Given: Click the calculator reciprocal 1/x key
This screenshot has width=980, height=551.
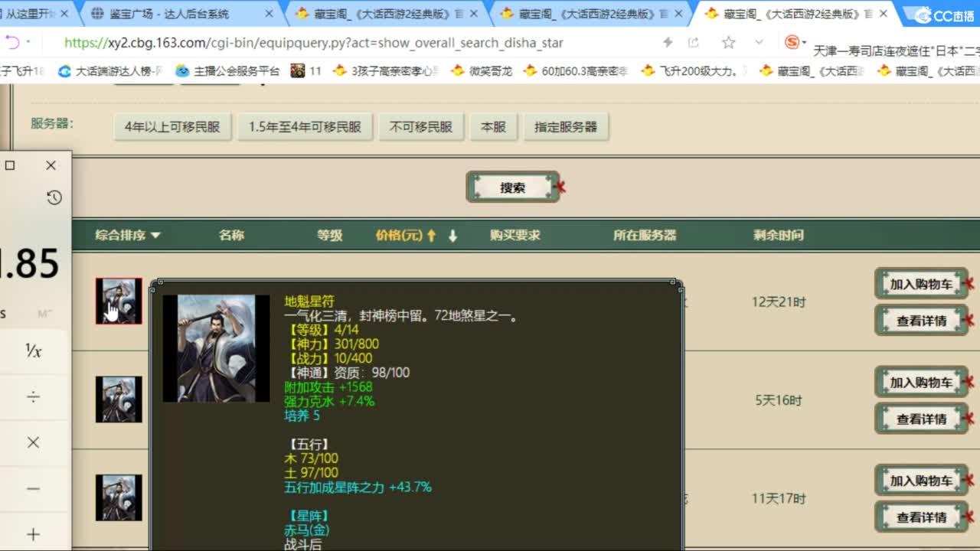Looking at the screenshot, I should point(34,350).
